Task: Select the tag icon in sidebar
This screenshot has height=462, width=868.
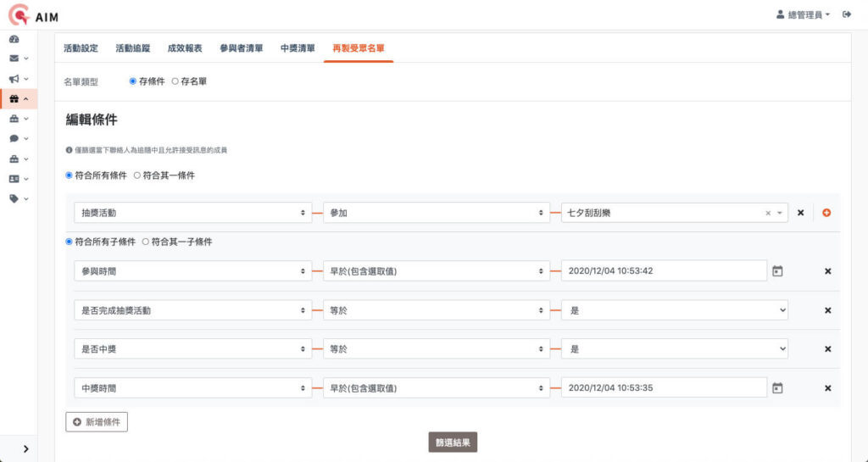Action: coord(14,198)
